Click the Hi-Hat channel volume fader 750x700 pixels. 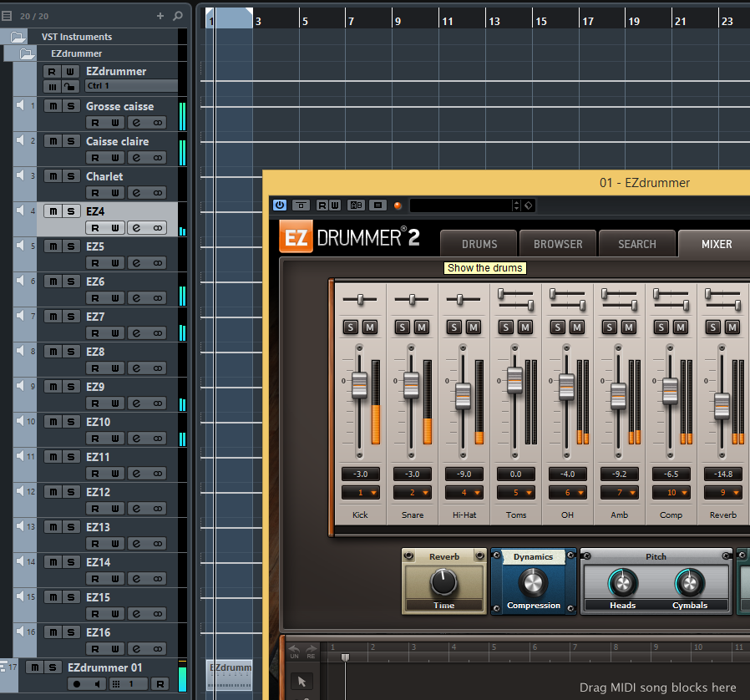click(463, 396)
